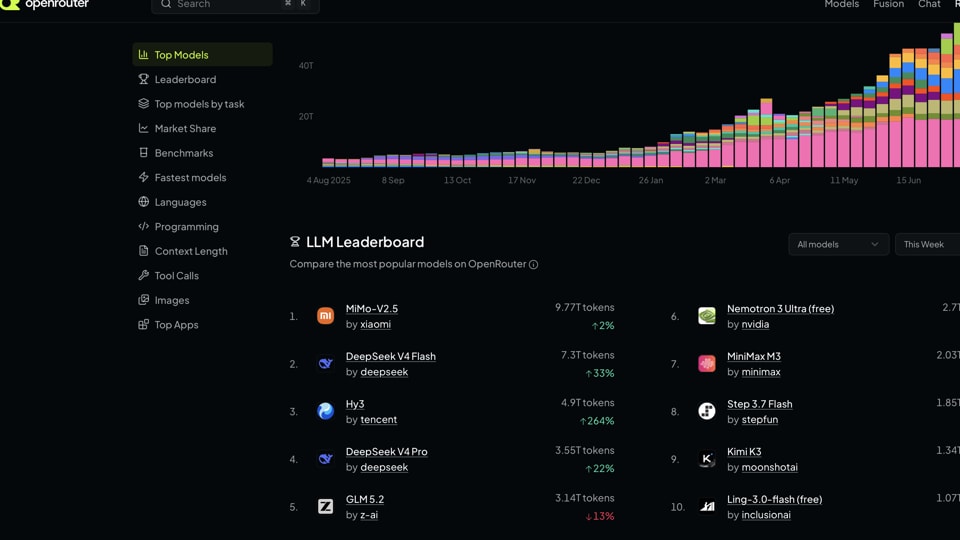Image resolution: width=960 pixels, height=540 pixels.
Task: Open the Tool Calls wrench icon
Action: 143,275
